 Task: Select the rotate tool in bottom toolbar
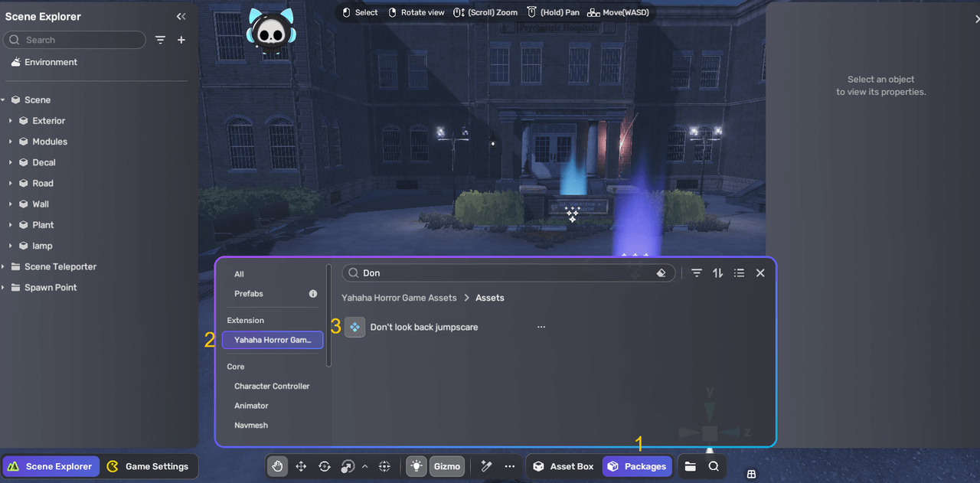[x=324, y=466]
